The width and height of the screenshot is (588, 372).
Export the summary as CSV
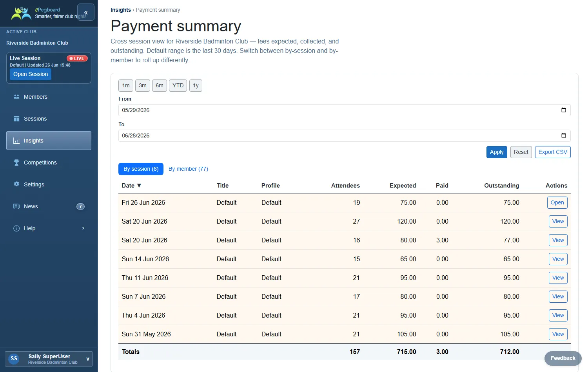point(553,152)
